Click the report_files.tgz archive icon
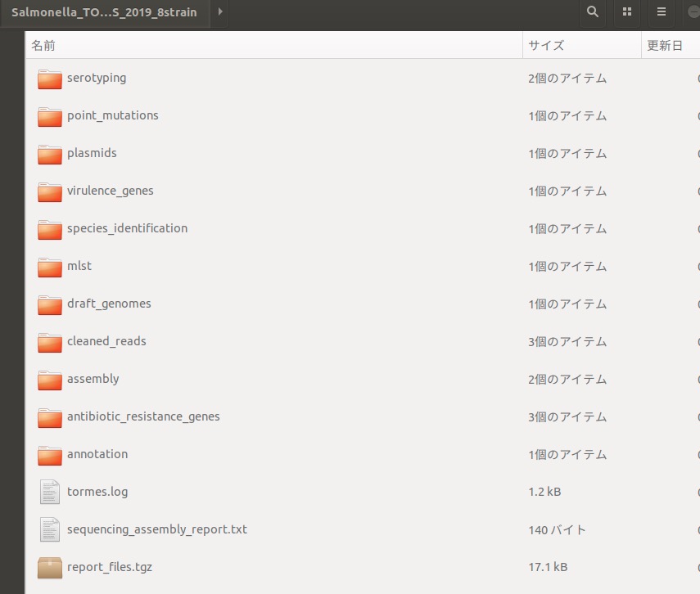 coord(50,568)
